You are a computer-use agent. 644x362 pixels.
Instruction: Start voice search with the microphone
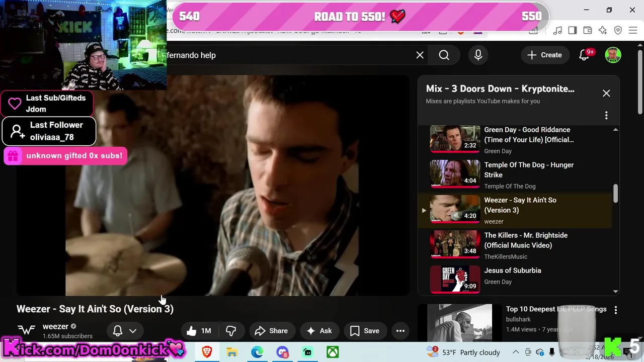point(478,55)
